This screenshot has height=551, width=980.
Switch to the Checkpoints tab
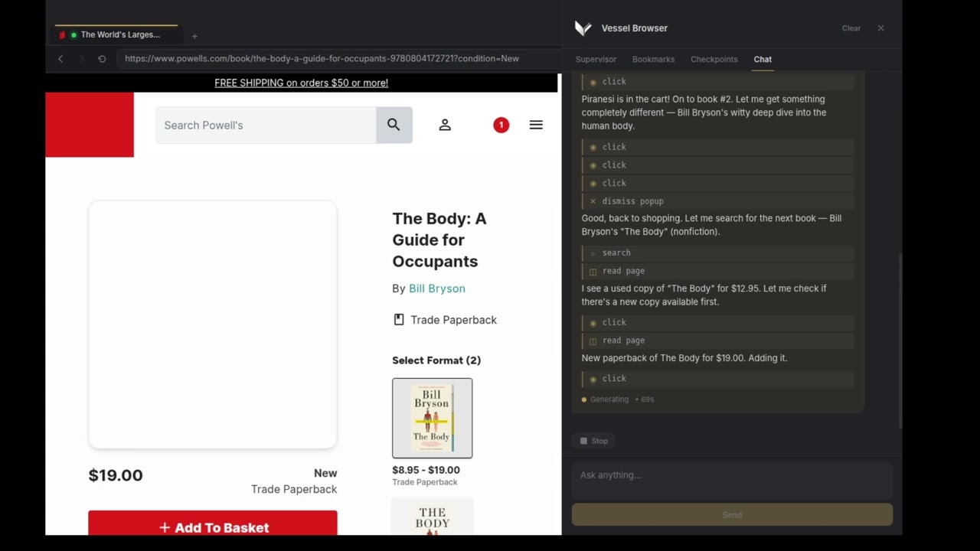[x=714, y=59]
